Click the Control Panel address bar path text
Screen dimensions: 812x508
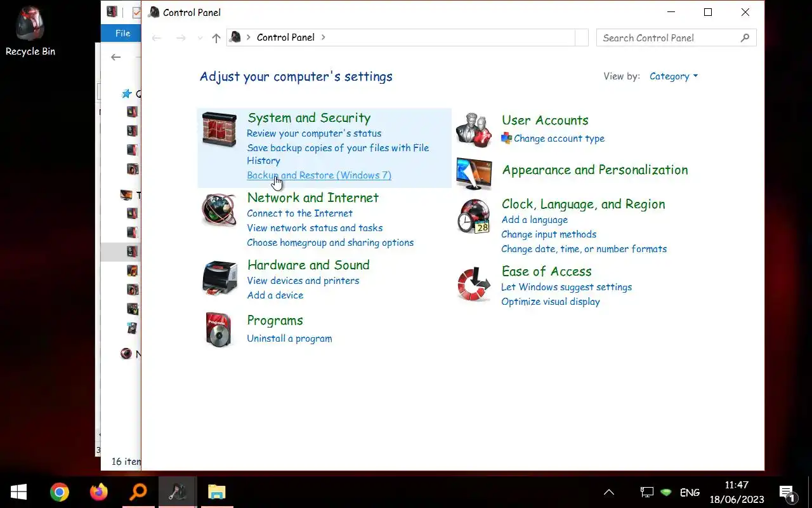[x=285, y=37]
